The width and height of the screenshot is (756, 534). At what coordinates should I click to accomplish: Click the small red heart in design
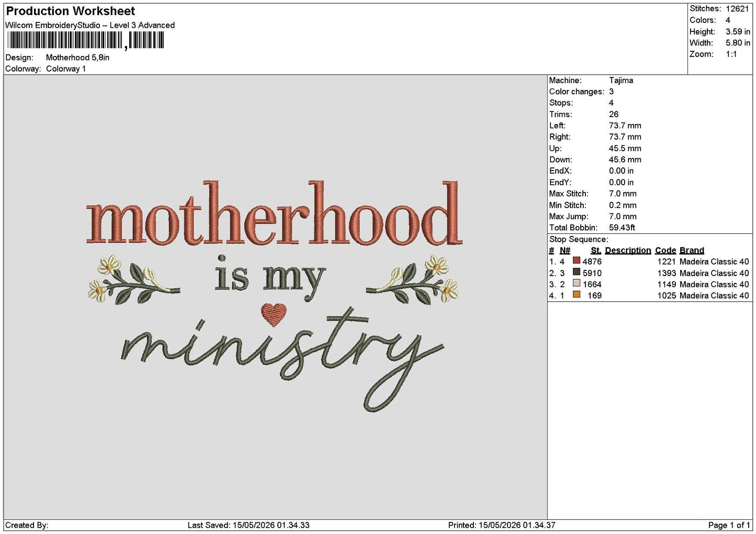pyautogui.click(x=274, y=314)
